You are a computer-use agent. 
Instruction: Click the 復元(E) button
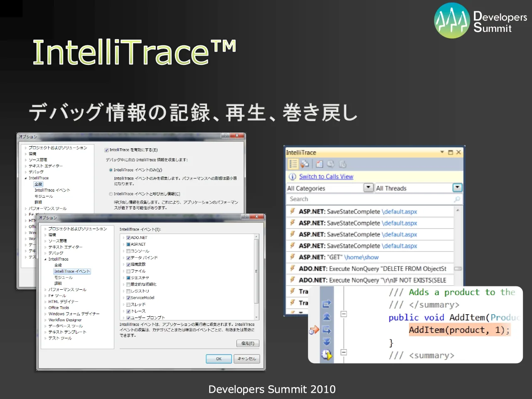pyautogui.click(x=248, y=343)
